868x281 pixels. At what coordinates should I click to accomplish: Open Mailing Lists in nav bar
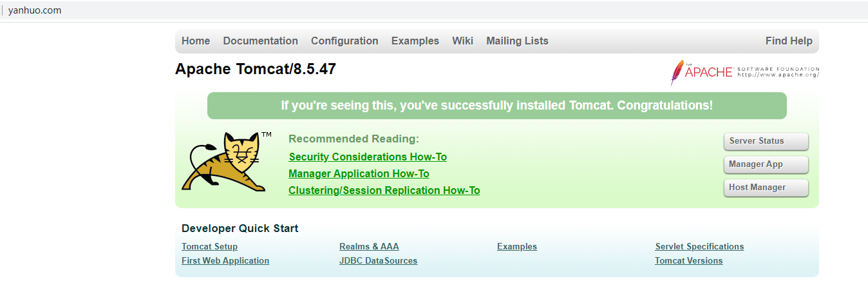point(517,41)
